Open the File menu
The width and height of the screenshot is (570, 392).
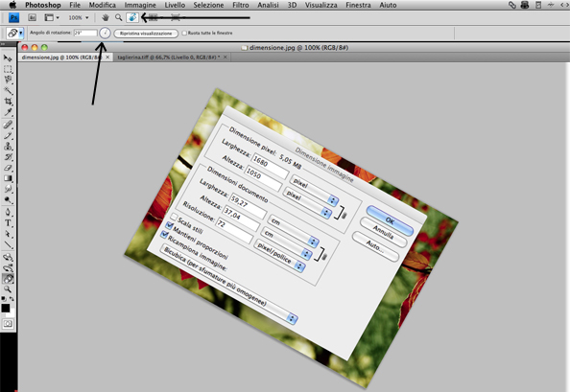click(x=75, y=5)
